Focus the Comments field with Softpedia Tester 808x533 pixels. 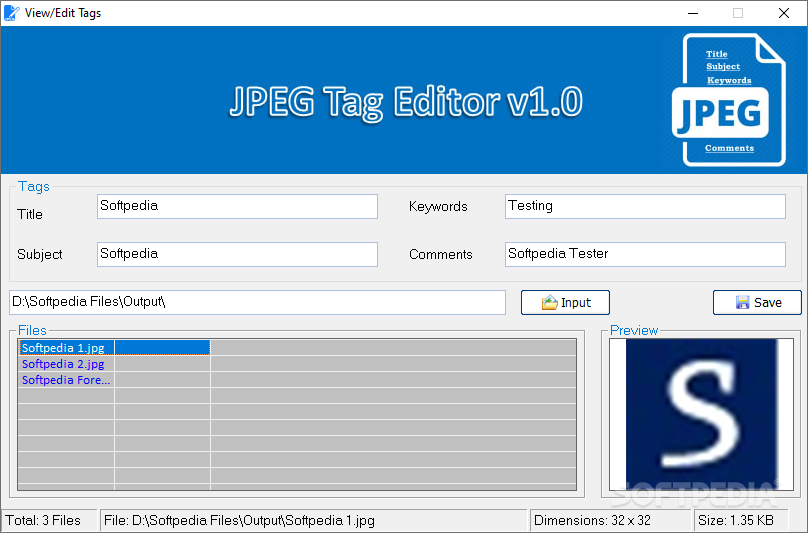[645, 254]
